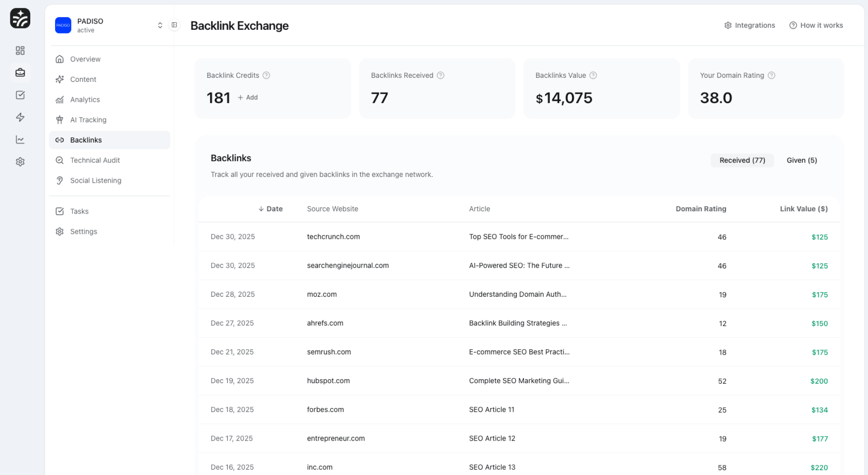Click the briefcase icon in left rail
The width and height of the screenshot is (868, 475).
pos(20,72)
